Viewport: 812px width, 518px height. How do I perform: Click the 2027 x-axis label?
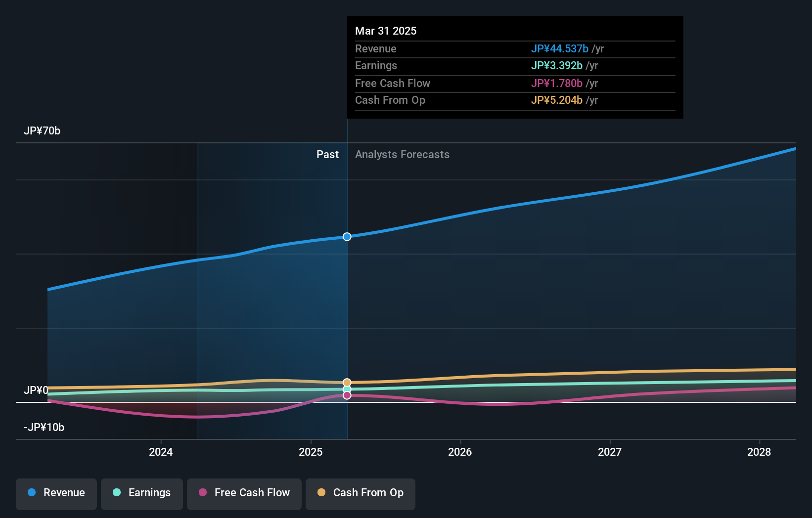pos(610,452)
